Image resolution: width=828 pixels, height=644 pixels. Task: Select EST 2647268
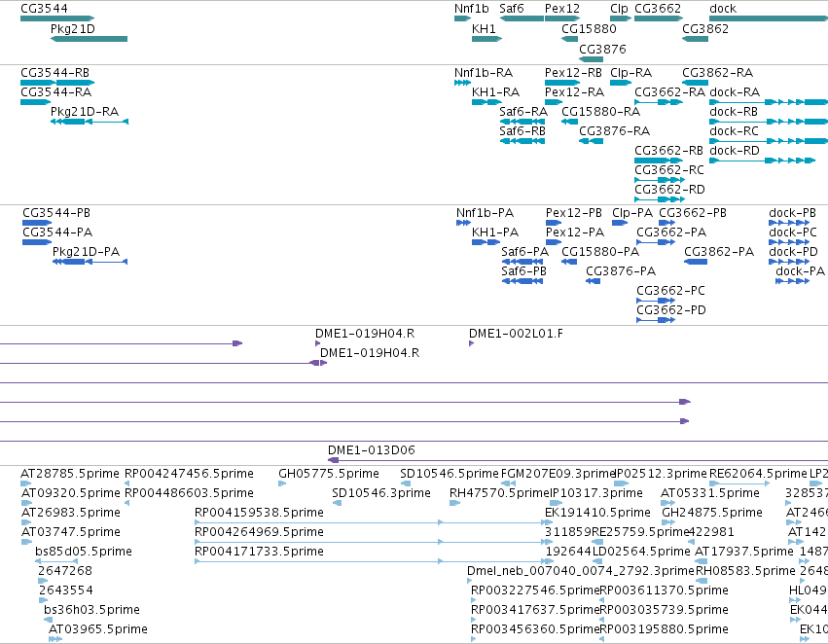tap(43, 581)
